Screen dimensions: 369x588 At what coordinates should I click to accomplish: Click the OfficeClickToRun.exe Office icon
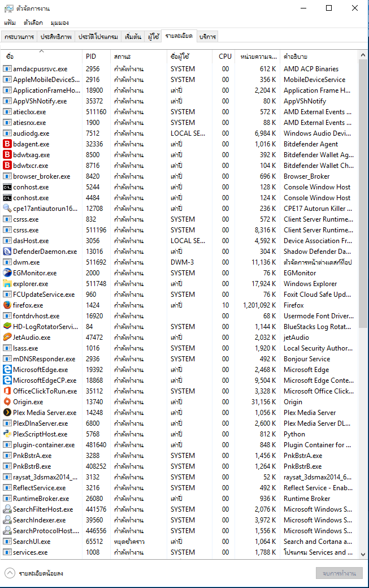(7, 391)
